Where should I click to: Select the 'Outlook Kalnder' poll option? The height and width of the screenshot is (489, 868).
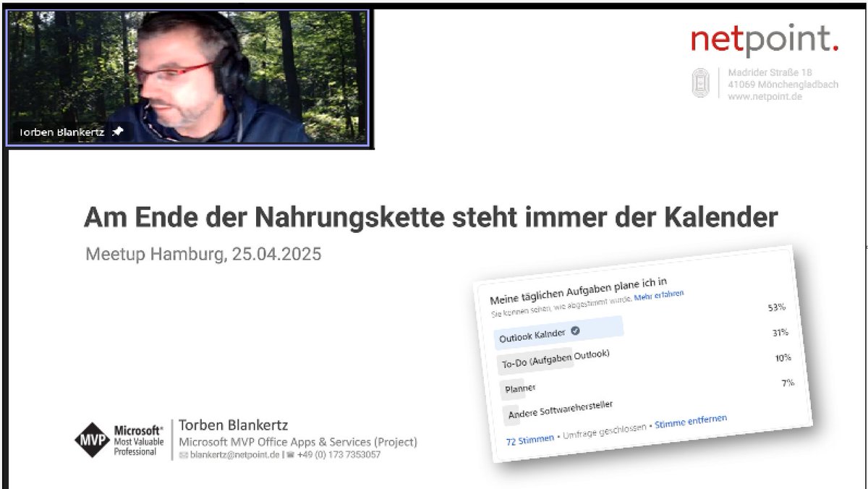[558, 331]
